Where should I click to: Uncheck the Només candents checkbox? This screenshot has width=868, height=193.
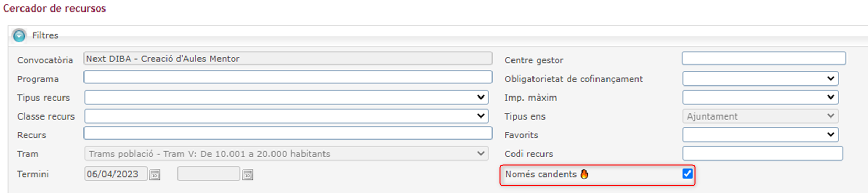coord(687,174)
